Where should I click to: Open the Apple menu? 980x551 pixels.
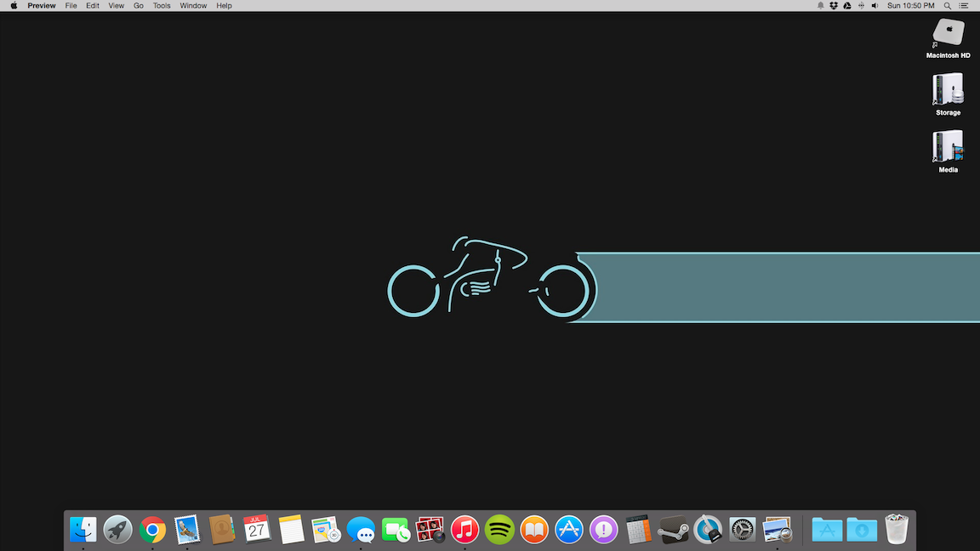coord(14,6)
